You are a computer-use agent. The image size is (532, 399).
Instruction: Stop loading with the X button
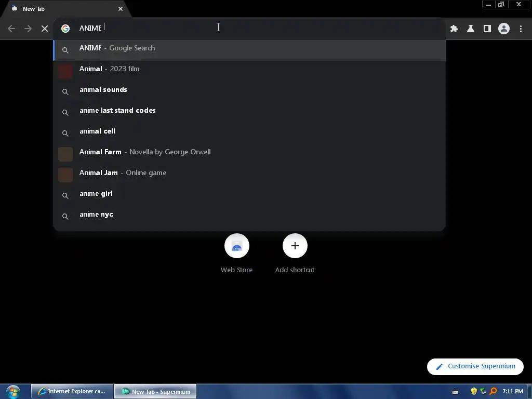pyautogui.click(x=45, y=29)
